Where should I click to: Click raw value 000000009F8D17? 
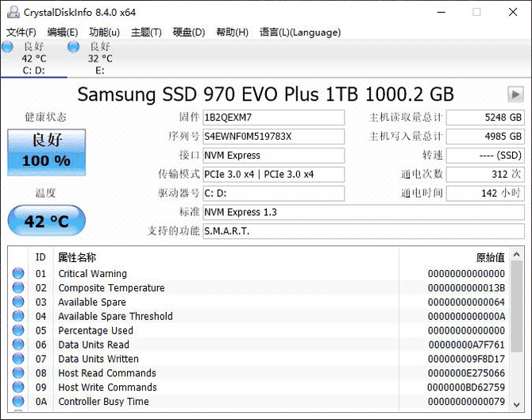click(466, 359)
